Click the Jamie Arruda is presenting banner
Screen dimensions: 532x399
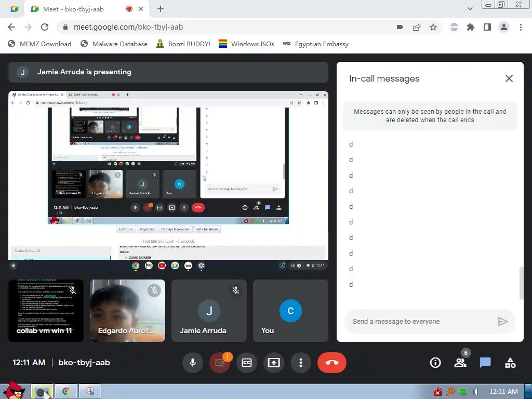click(x=168, y=72)
